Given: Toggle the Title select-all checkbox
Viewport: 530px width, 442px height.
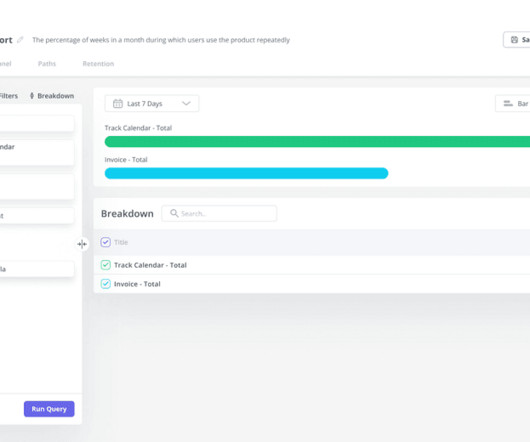Looking at the screenshot, I should (x=105, y=242).
